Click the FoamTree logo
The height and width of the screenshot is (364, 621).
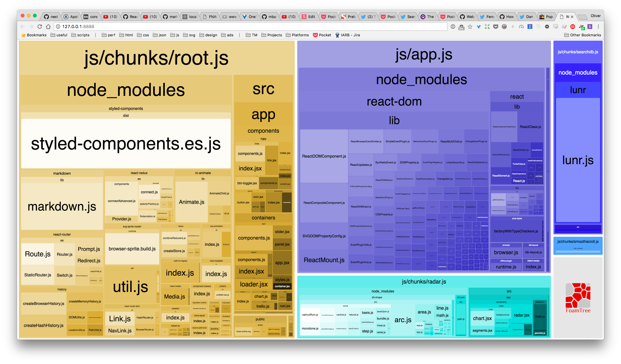pyautogui.click(x=578, y=298)
